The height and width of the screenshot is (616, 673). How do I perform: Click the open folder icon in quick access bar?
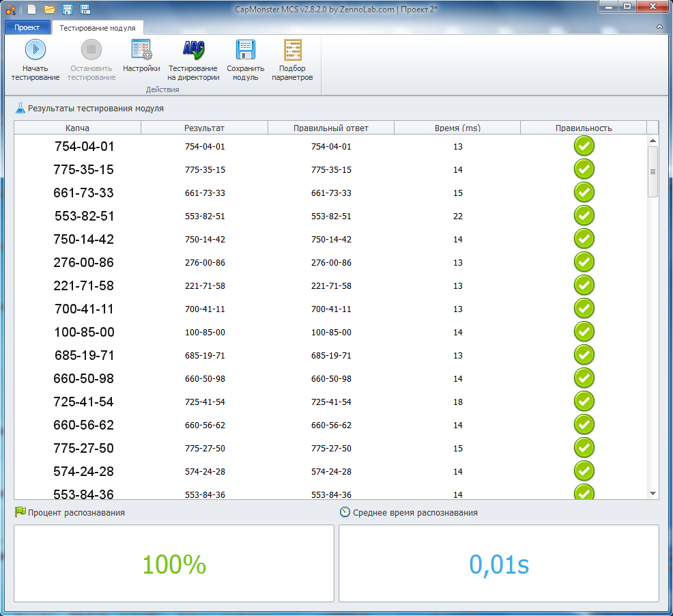[49, 9]
